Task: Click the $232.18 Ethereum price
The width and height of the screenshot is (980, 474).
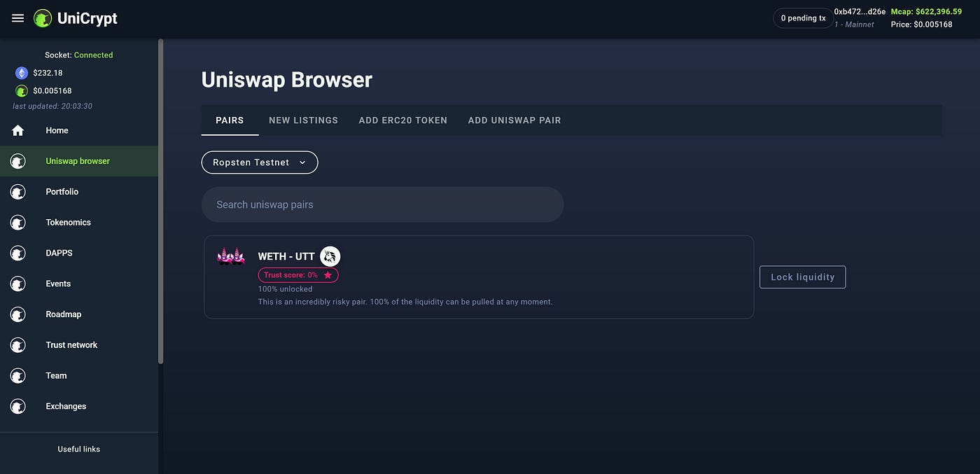Action: (48, 73)
